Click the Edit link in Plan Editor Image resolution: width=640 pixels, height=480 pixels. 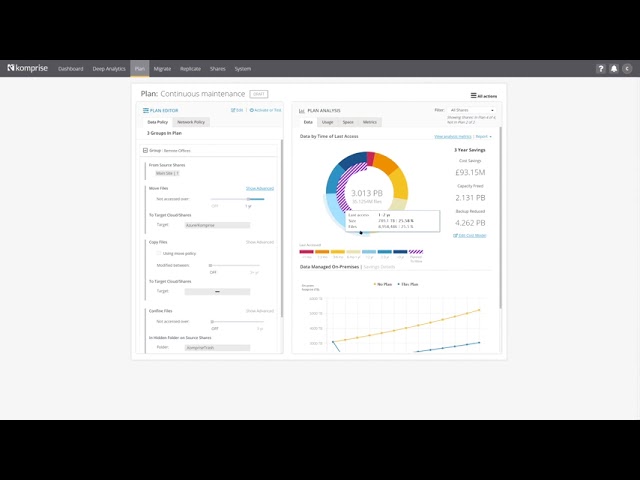click(x=237, y=110)
